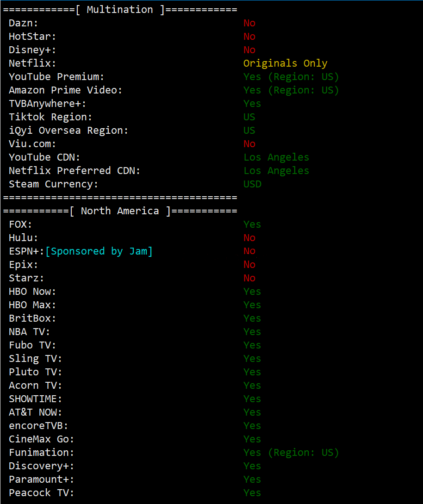Click the YouTube Premium 'Yes (Region: US)' result

[291, 77]
